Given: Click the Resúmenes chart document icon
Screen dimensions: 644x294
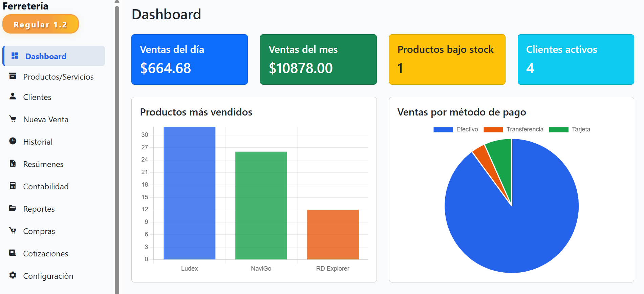Looking at the screenshot, I should click(x=13, y=164).
